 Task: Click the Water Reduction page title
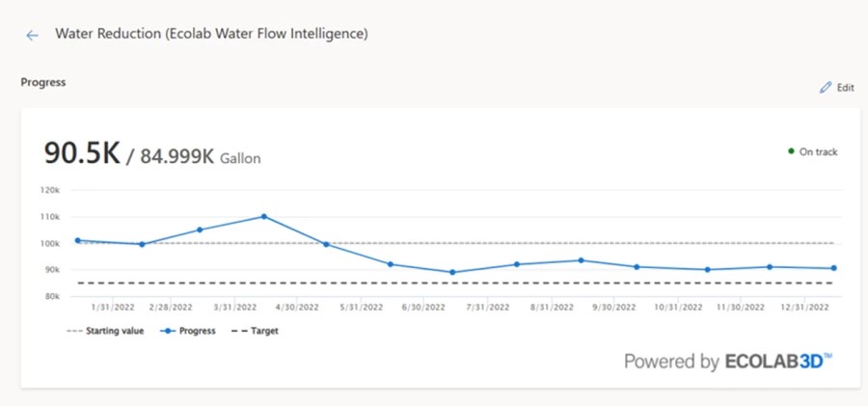211,34
